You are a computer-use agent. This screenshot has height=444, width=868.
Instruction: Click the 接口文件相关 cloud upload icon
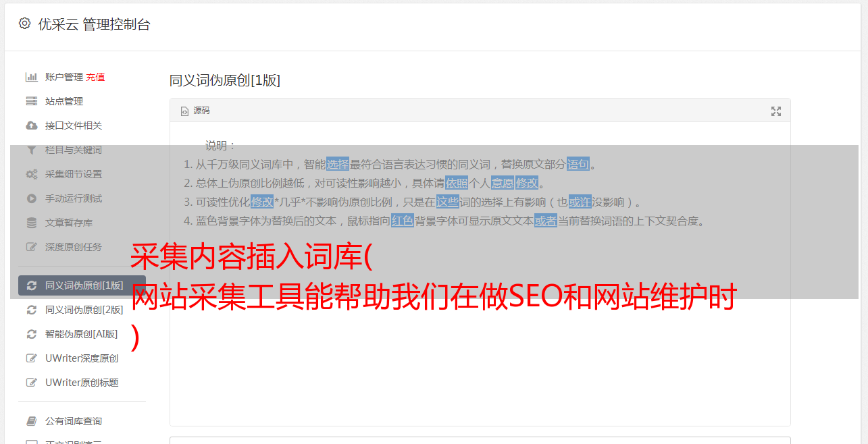pos(31,126)
